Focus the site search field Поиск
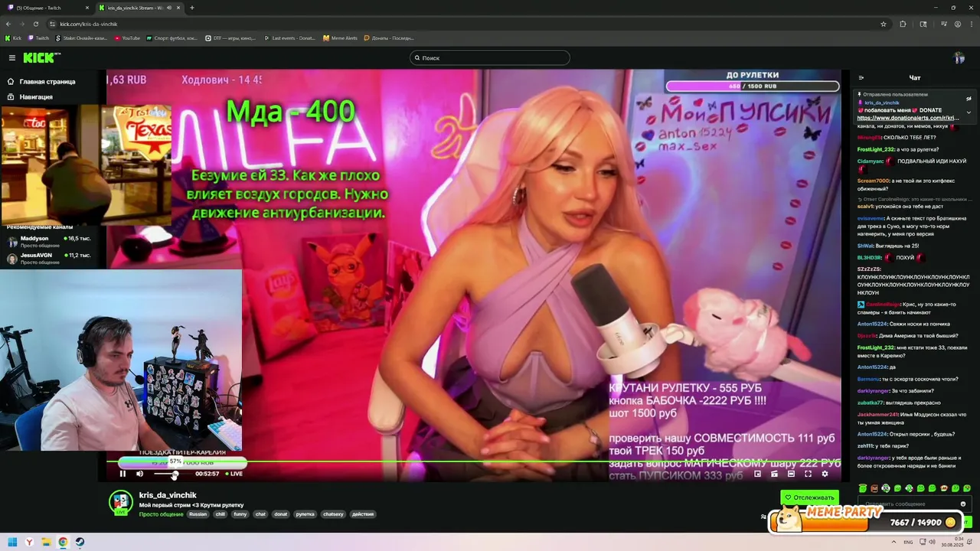980x551 pixels. pyautogui.click(x=490, y=58)
